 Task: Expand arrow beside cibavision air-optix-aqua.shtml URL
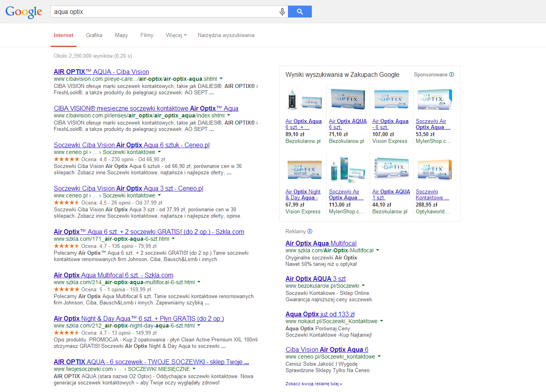(221, 78)
